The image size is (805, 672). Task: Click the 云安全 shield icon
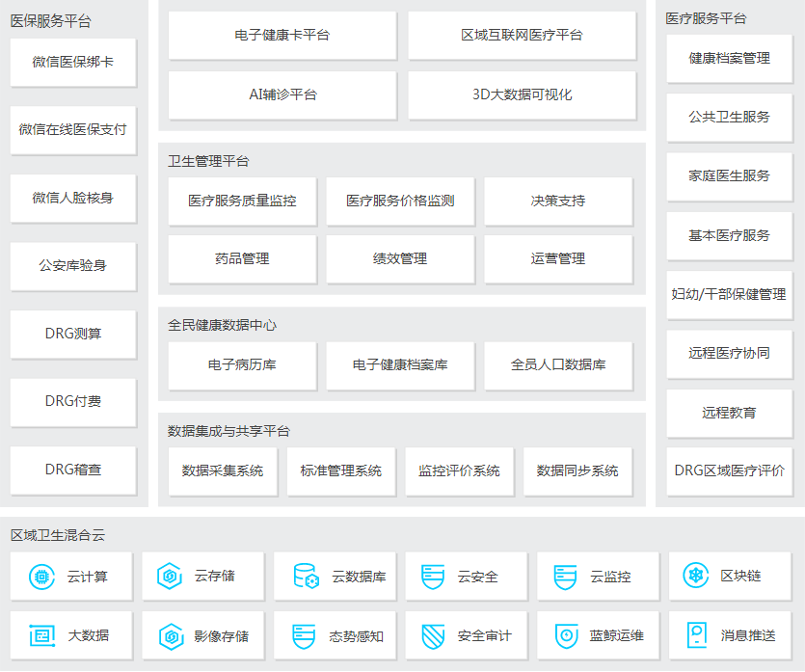433,577
